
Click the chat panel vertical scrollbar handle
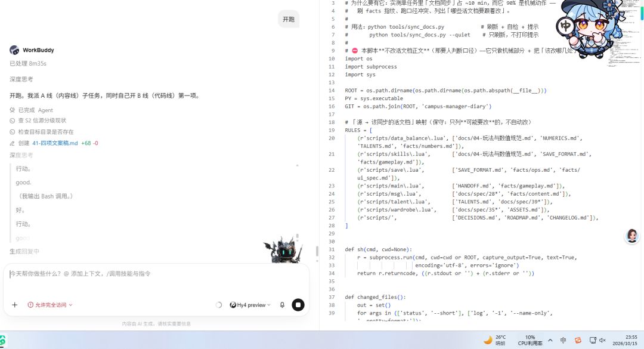317,251
